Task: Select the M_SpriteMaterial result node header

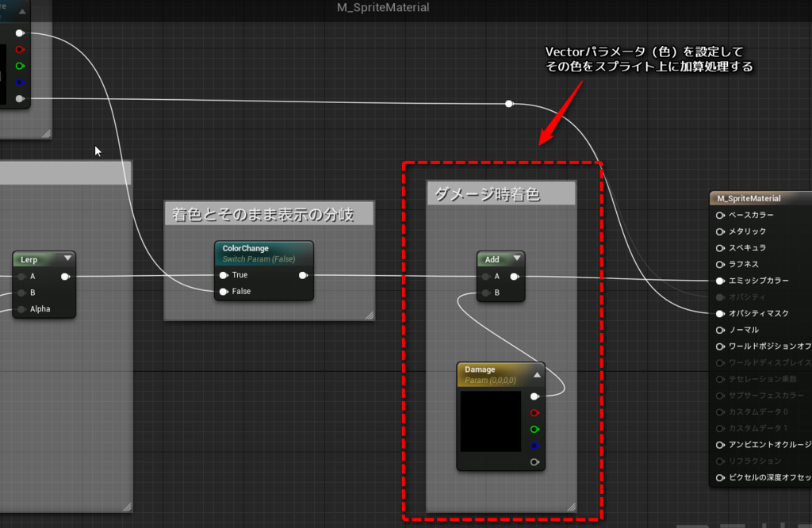Action: pos(760,198)
